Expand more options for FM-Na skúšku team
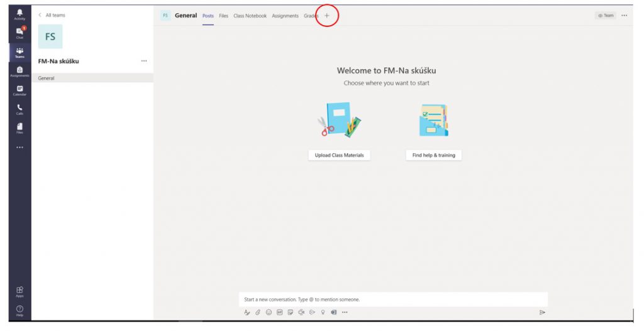Image resolution: width=644 pixels, height=331 pixels. [144, 61]
